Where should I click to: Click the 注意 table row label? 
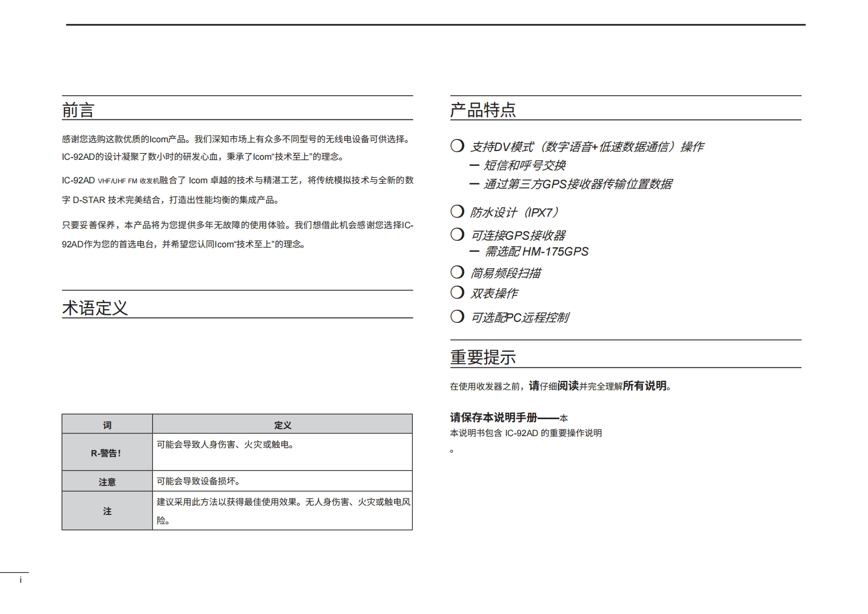(107, 482)
